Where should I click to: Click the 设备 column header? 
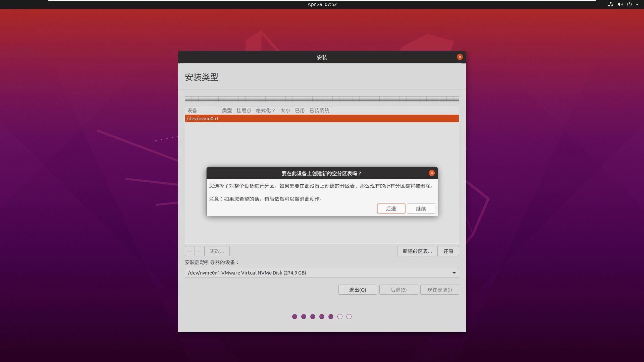click(x=193, y=110)
